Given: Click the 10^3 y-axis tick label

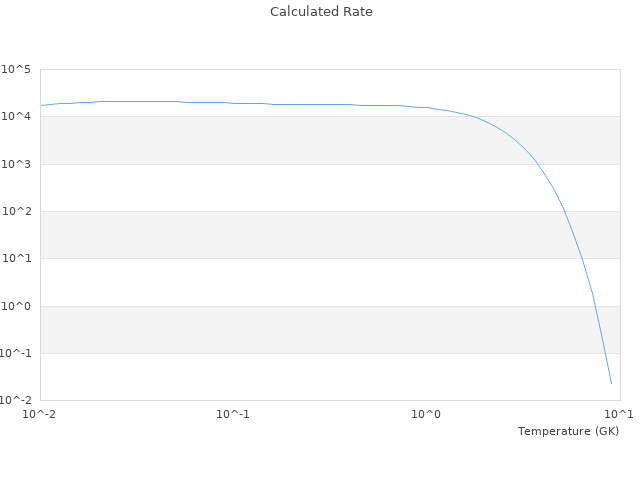Looking at the screenshot, I should click(16, 164).
